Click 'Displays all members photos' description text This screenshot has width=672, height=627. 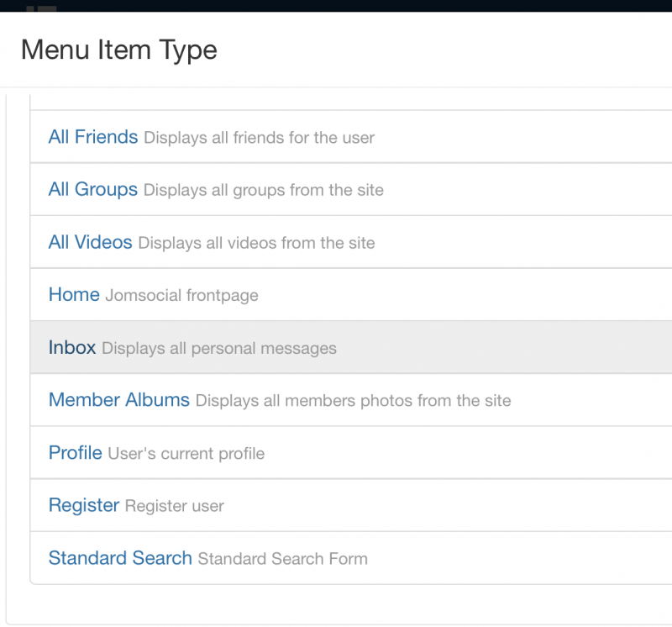(x=353, y=401)
